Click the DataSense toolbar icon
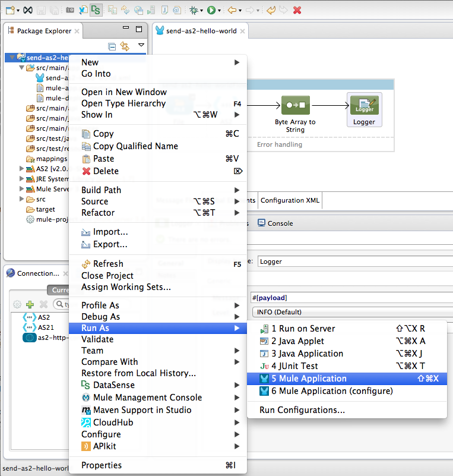The width and height of the screenshot is (453, 476). point(96,10)
